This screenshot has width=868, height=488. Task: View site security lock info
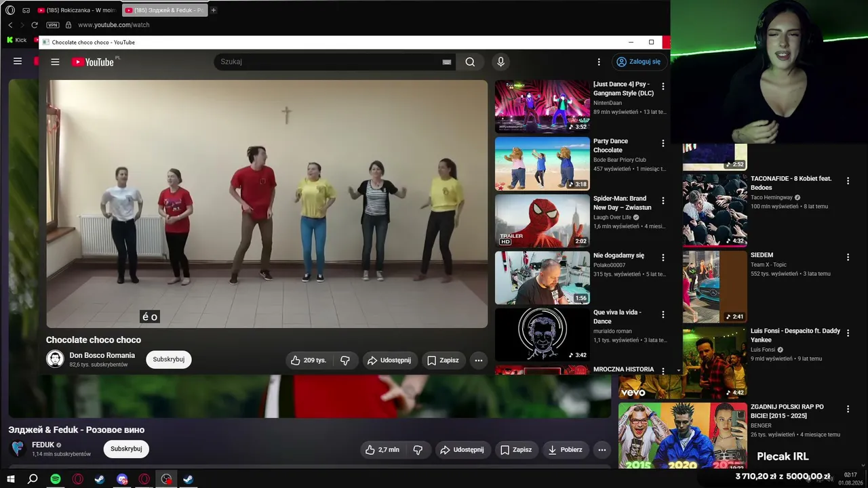(x=68, y=25)
